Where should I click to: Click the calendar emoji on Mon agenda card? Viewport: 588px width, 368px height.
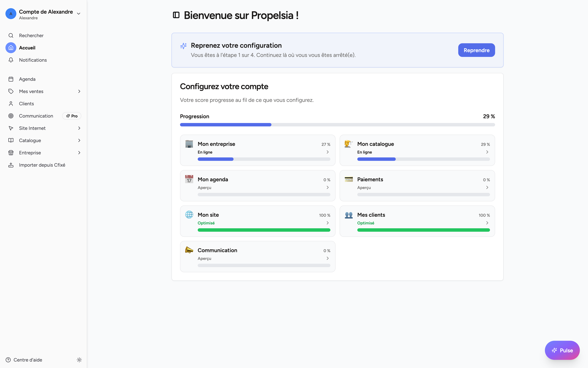189,179
